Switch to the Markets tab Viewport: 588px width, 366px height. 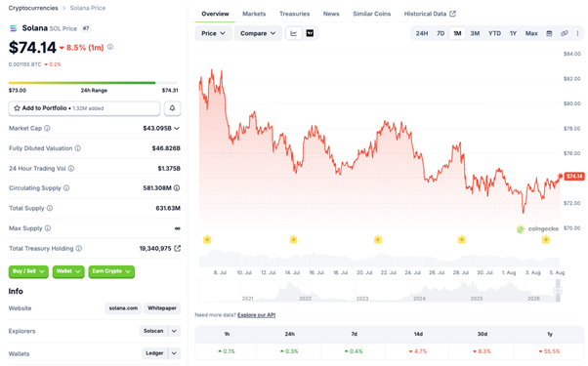[254, 14]
